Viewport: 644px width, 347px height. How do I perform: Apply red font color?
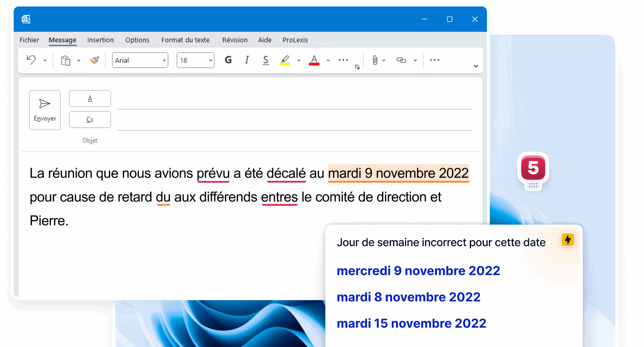(314, 60)
